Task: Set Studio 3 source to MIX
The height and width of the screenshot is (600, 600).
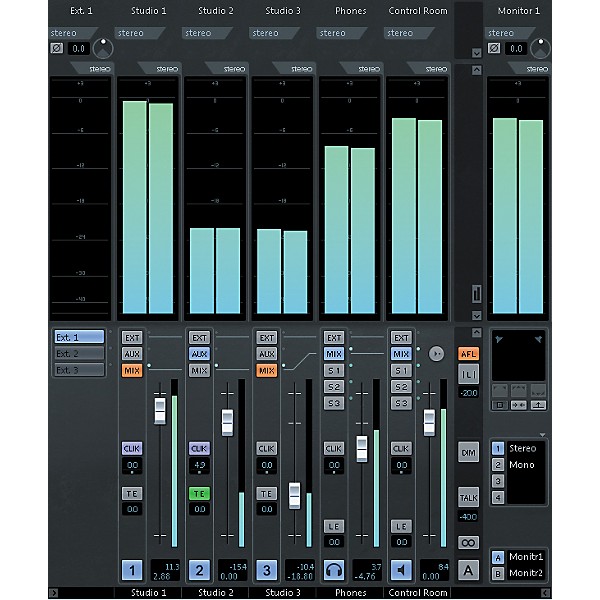Action: coord(267,370)
